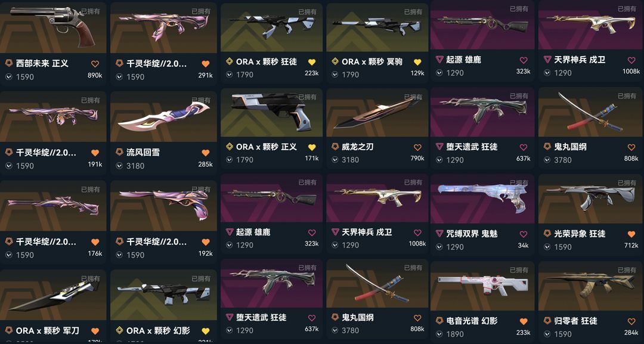Click the pink triangle tier icon of 咒缚双界 鬼魅
Screen dimensions: 644x344
pyautogui.click(x=439, y=233)
